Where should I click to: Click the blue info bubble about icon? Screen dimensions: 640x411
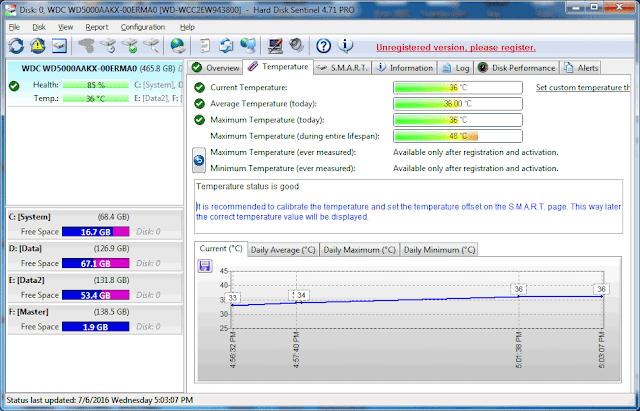(345, 46)
